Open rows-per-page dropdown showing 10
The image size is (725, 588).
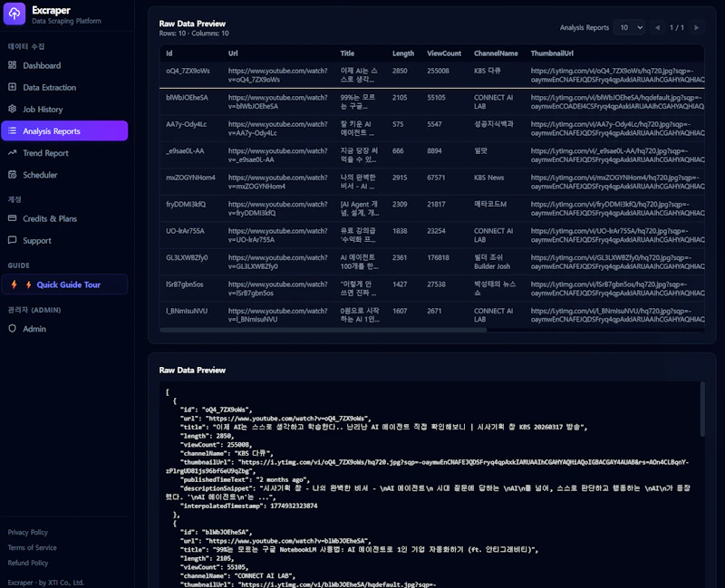coord(629,28)
